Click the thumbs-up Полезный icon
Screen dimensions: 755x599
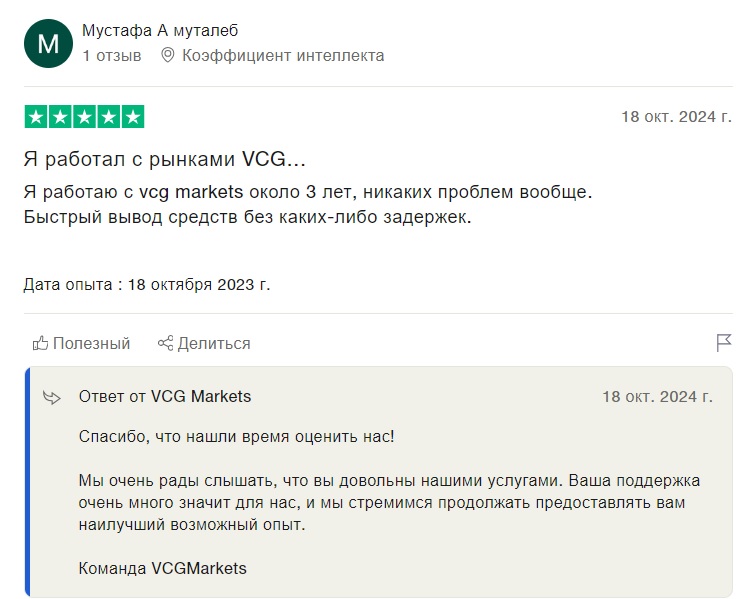tap(40, 343)
